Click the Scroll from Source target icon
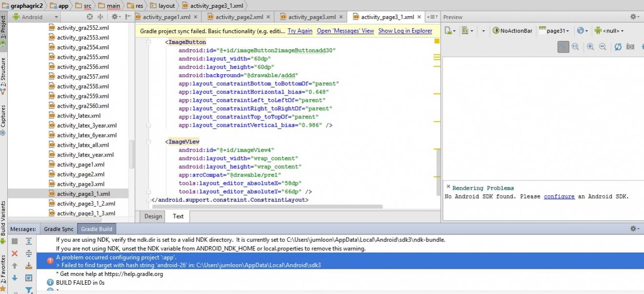Screen dimensions: 644x294 (x=90, y=17)
